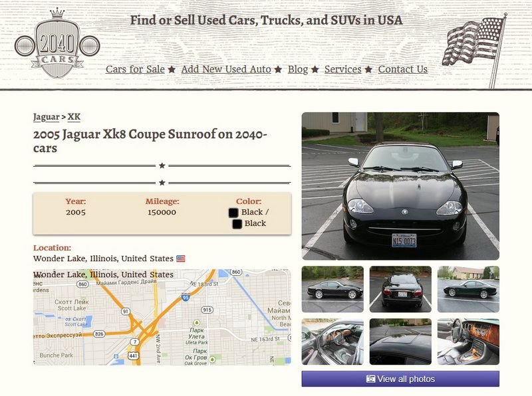Click the camera icon in View all photos
Viewport: 532px width, 396px height.
coord(370,379)
